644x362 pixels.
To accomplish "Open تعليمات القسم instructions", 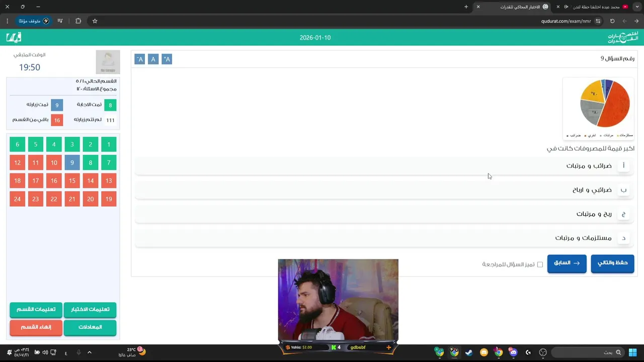I will 36,309.
